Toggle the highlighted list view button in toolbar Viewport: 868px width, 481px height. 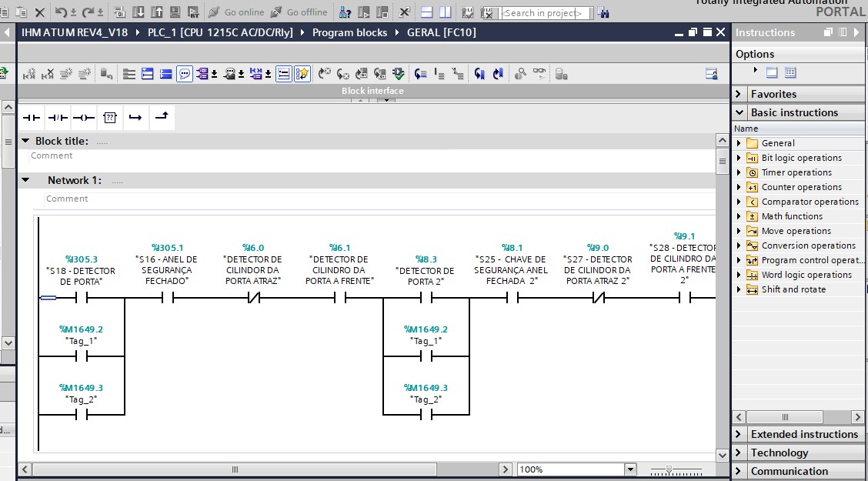pos(284,74)
